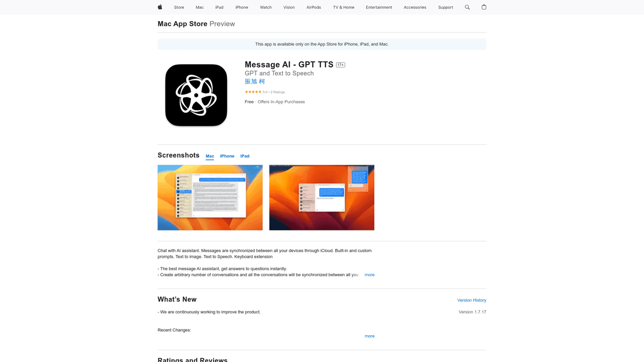Screen dimensions: 644x362
Task: Open the AirPods menu item
Action: pos(314,7)
